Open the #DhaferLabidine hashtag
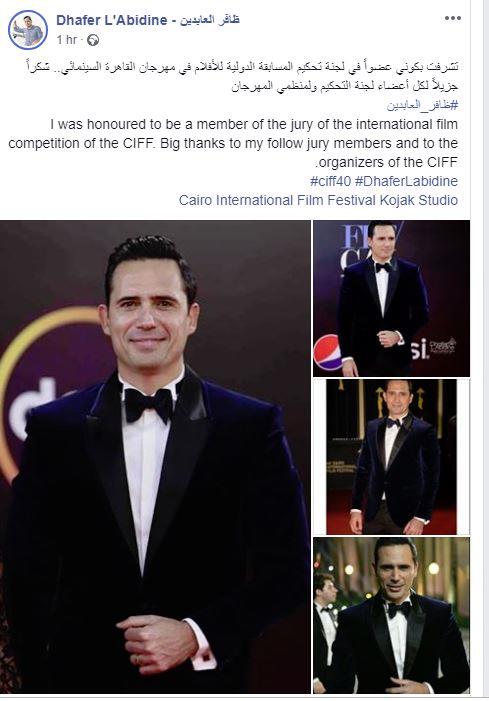The image size is (489, 701). [406, 181]
